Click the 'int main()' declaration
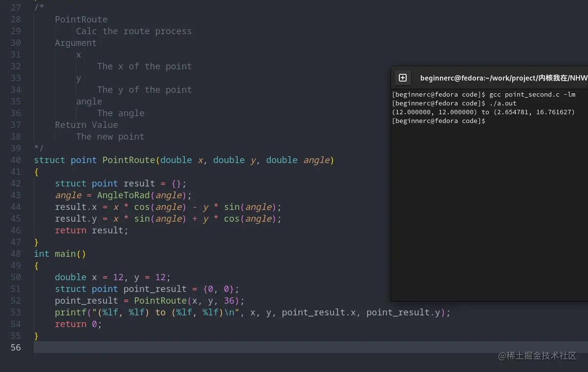The height and width of the screenshot is (372, 588). (x=60, y=254)
